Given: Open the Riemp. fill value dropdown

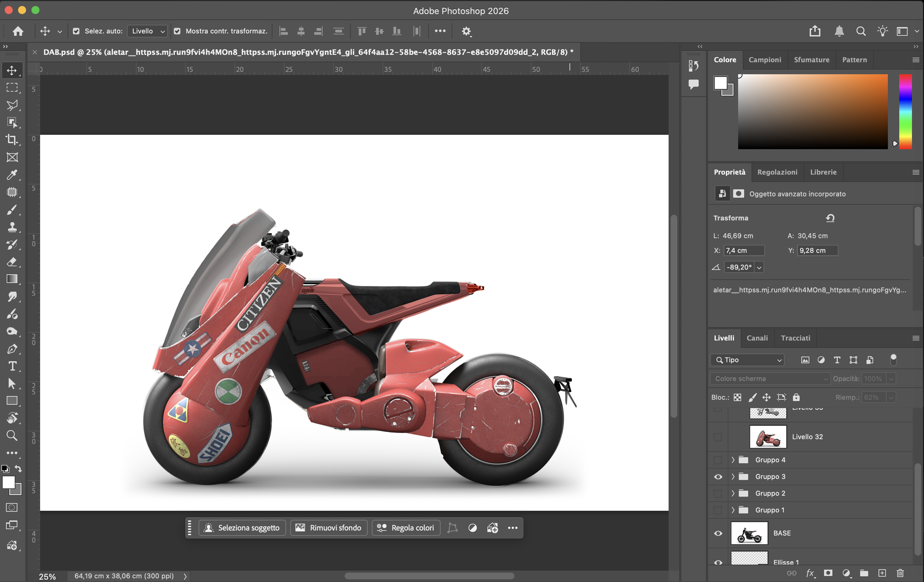Looking at the screenshot, I should pos(891,397).
